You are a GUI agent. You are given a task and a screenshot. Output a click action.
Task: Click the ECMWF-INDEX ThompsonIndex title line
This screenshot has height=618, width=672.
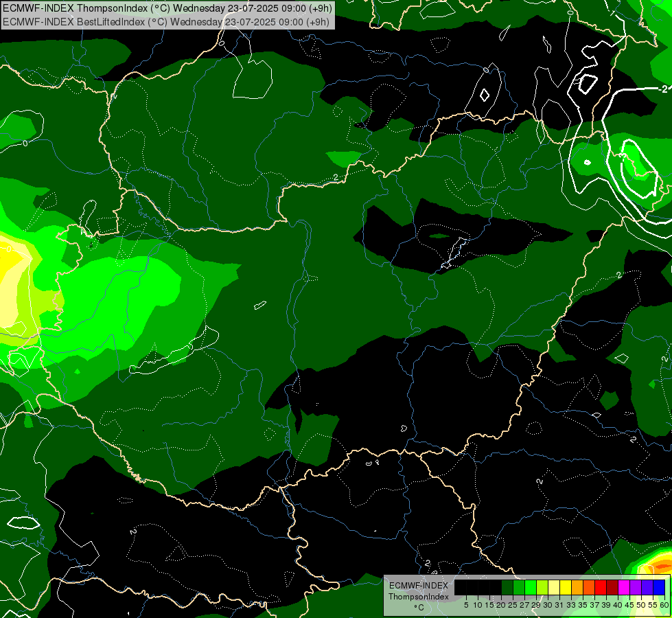click(167, 8)
